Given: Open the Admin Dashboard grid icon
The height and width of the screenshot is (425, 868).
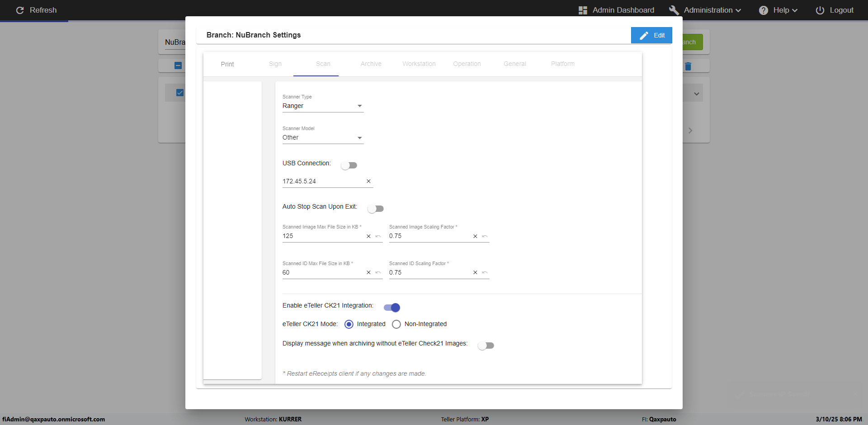Looking at the screenshot, I should click(x=583, y=10).
